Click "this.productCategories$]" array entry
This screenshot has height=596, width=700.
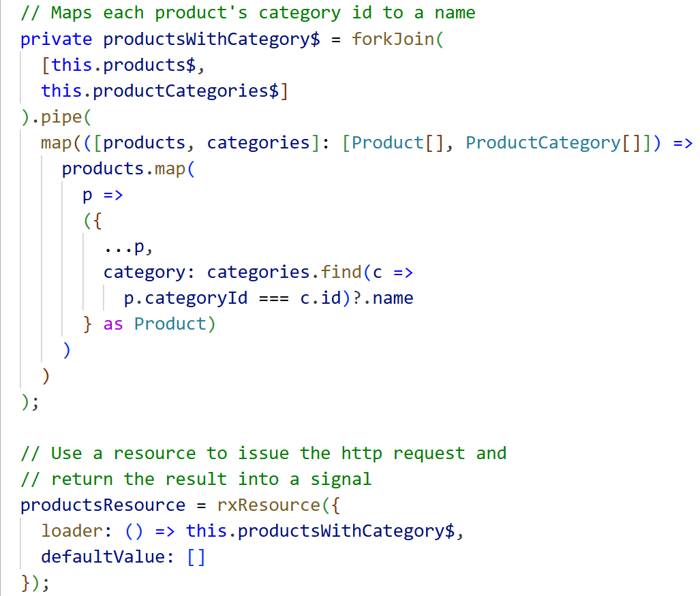point(165,91)
